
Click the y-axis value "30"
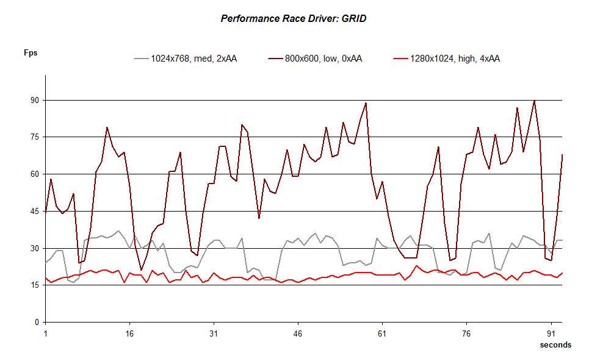35,248
